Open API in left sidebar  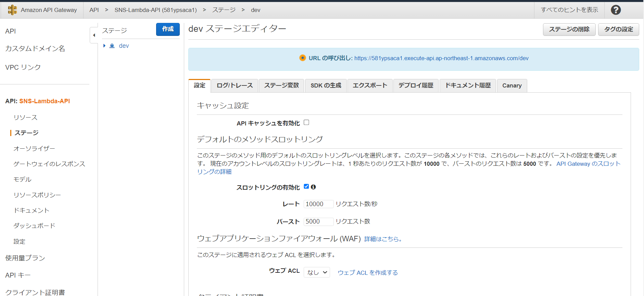(x=11, y=31)
